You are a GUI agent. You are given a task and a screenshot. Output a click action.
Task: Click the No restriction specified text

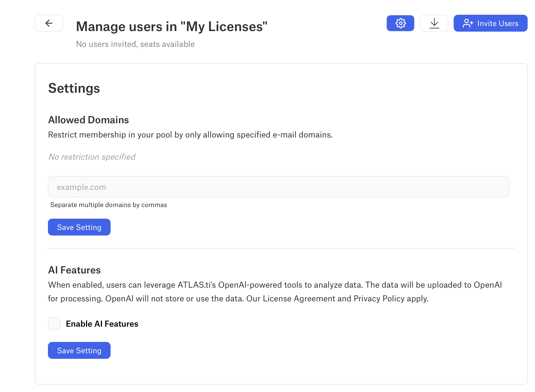tap(92, 157)
